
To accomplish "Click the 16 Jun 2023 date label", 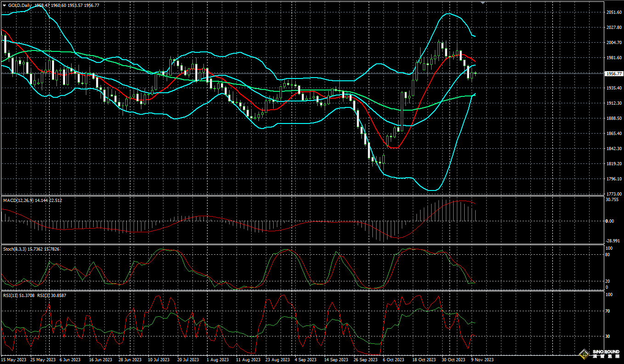I will [x=101, y=360].
